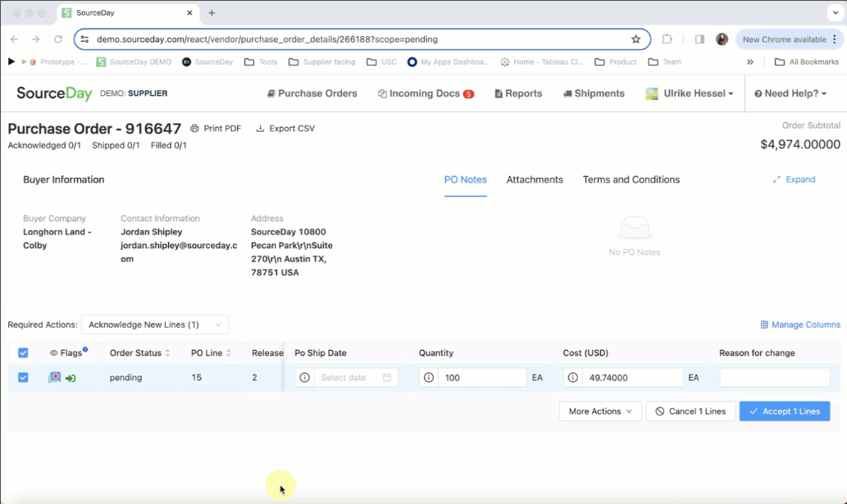Viewport: 847px width, 504px height.
Task: Open Supplier facing bookmark folder
Action: 322,62
